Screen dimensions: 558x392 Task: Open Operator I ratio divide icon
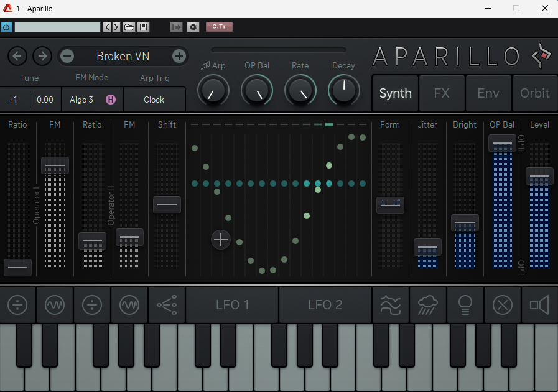click(17, 305)
